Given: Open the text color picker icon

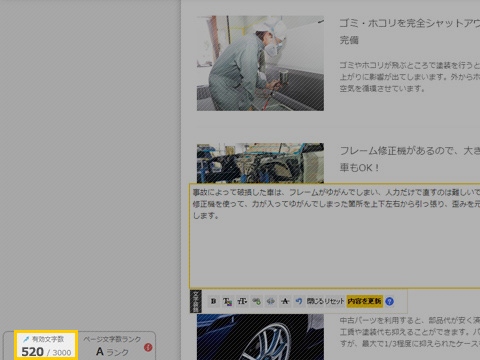Looking at the screenshot, I should point(228,301).
